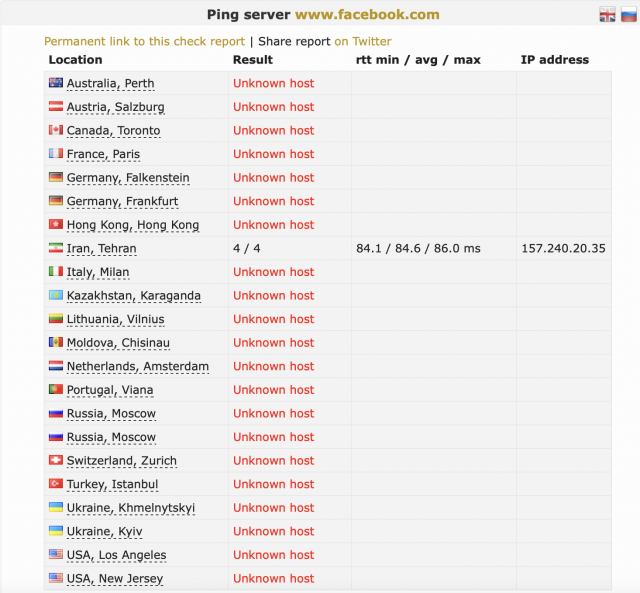Click the Canada flag icon
Viewport: 640px width, 593px height.
click(56, 130)
